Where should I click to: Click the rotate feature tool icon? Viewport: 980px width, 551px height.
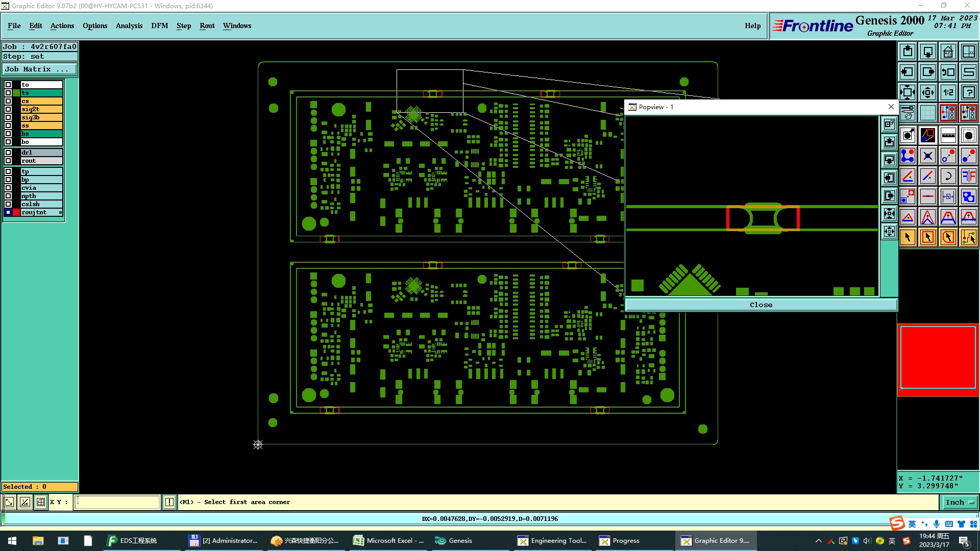(948, 176)
